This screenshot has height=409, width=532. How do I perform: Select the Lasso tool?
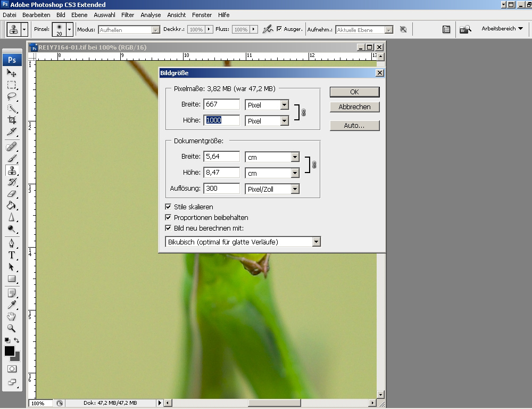click(x=12, y=96)
